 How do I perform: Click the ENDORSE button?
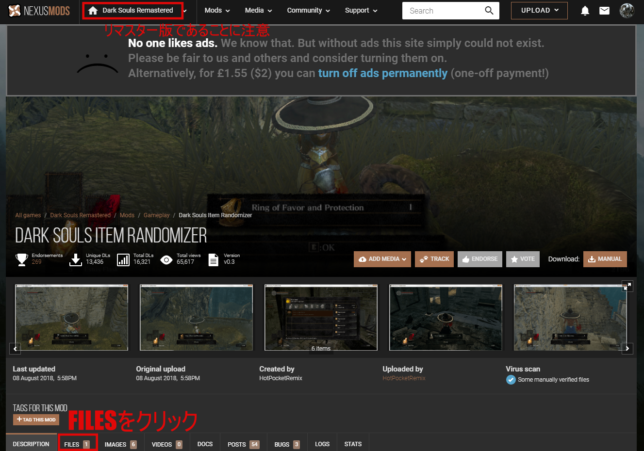(x=480, y=259)
